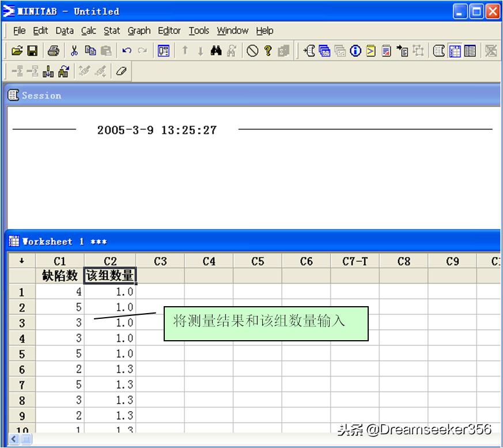Open the History yellow notepad icon
Screen dimensions: 503x448
click(x=371, y=51)
